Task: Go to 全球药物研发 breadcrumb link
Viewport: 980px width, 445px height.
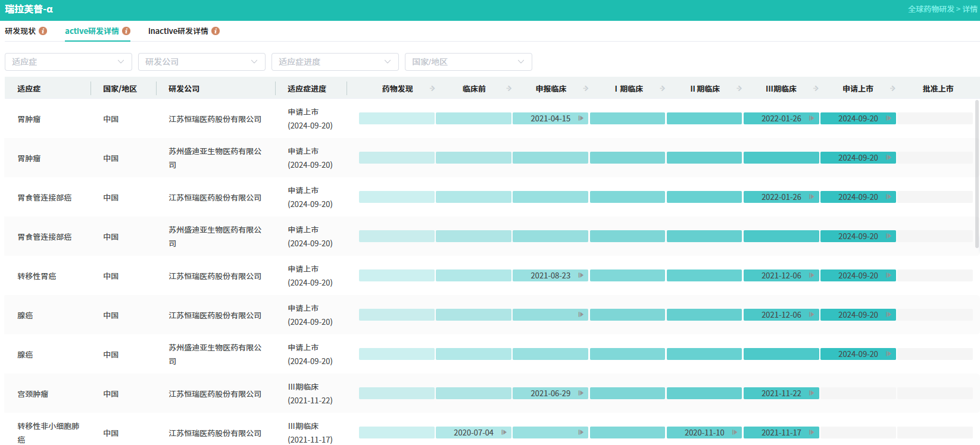Action: tap(931, 9)
